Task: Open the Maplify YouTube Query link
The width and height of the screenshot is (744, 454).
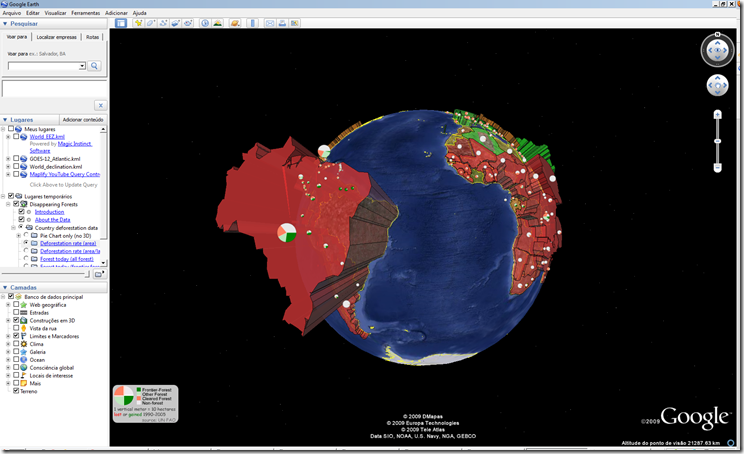Action: 65,174
